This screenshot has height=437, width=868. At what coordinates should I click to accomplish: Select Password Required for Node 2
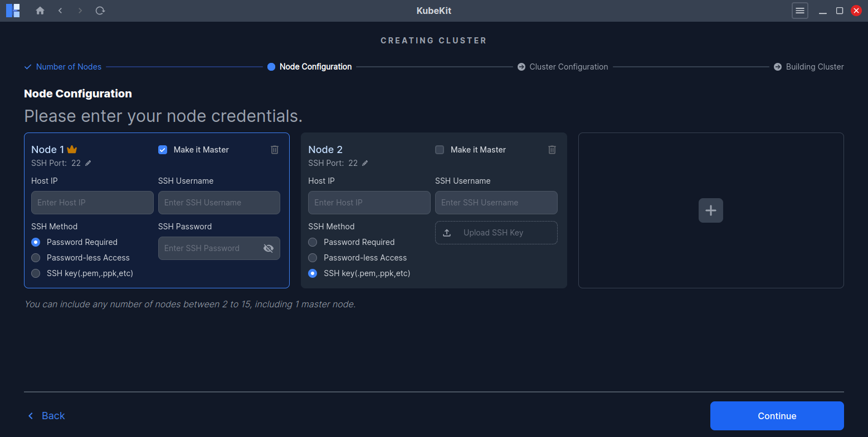(x=313, y=242)
